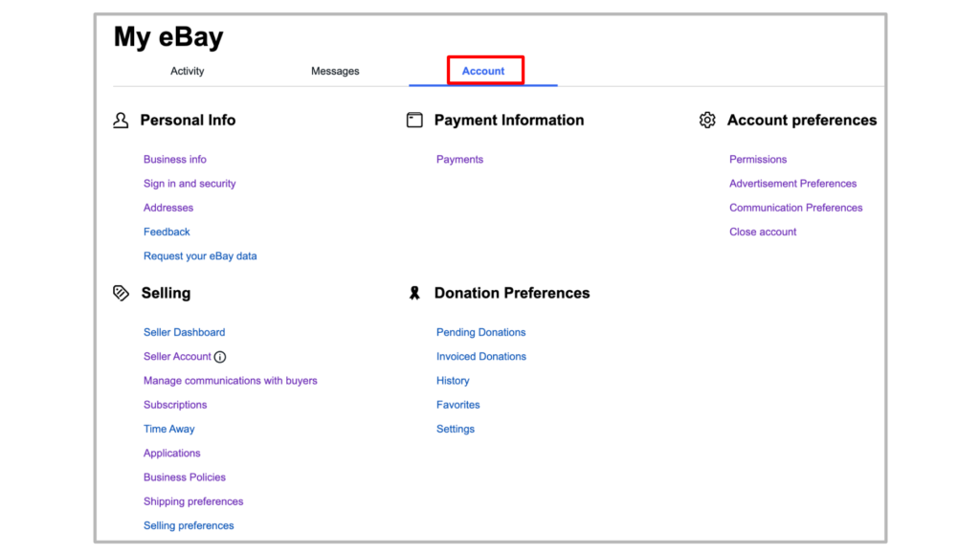Select the Account tab

483,71
